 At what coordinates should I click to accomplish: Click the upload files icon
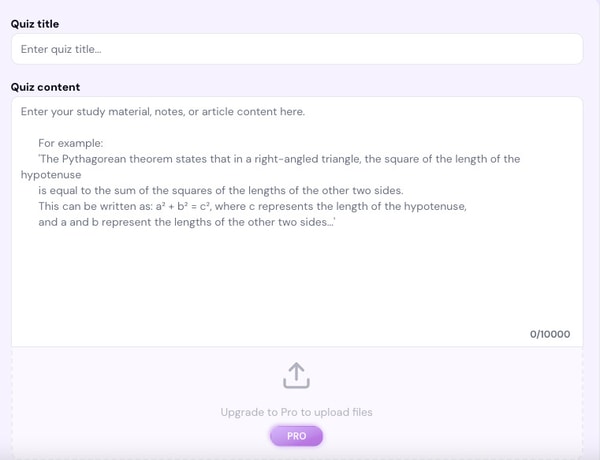297,375
